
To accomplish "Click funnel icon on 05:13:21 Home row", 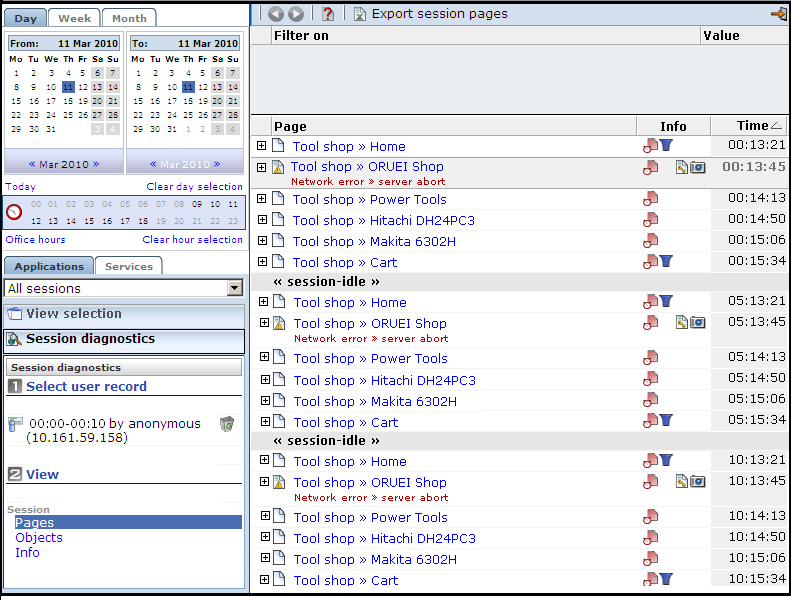I will coord(666,301).
